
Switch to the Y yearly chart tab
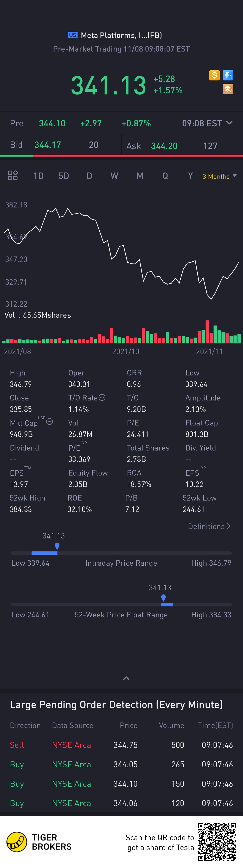pyautogui.click(x=190, y=176)
